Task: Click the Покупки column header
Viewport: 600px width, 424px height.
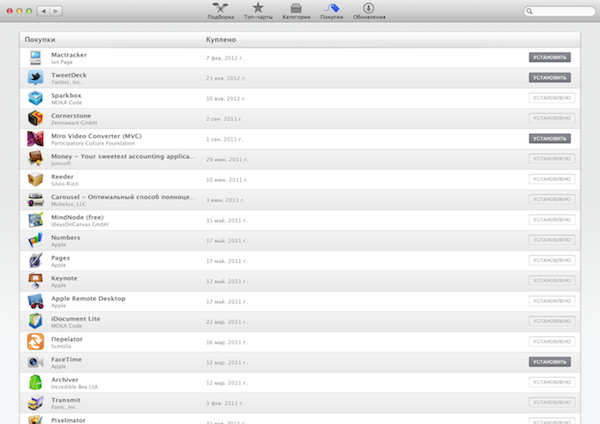Action: pyautogui.click(x=40, y=39)
